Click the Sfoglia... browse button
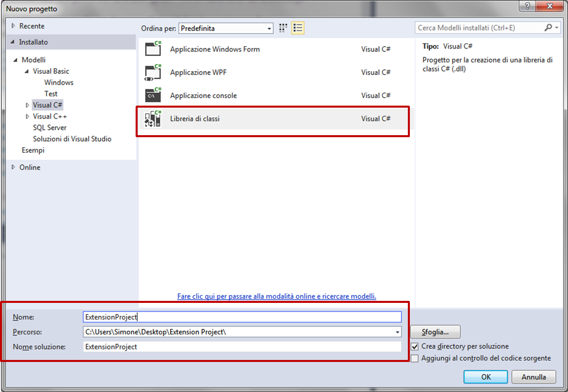This screenshot has height=392, width=568. 435,332
